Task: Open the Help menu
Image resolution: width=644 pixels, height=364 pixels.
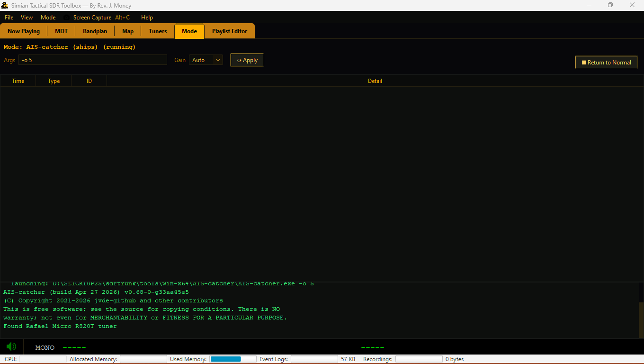Action: coord(147,18)
